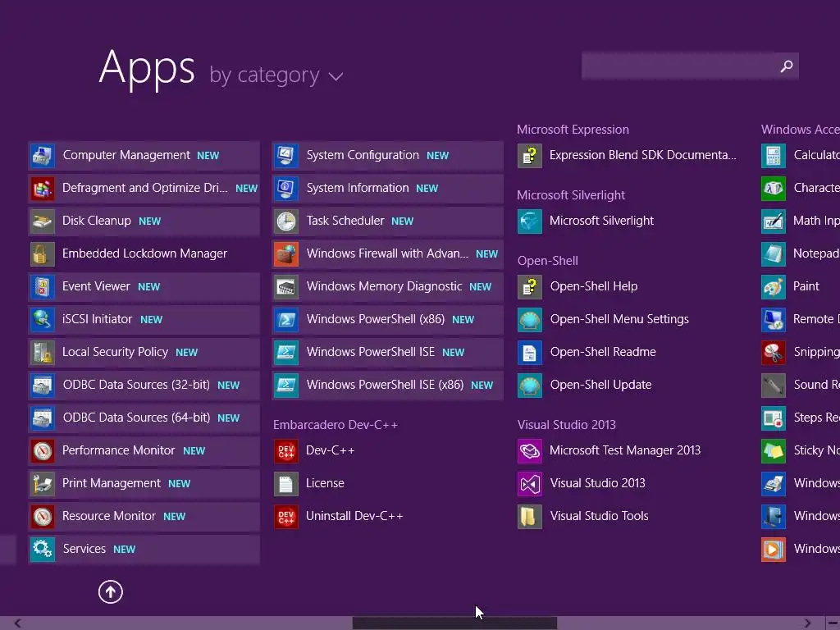Viewport: 840px width, 630px height.
Task: Open iSCSI Initiator globe icon
Action: click(x=43, y=320)
